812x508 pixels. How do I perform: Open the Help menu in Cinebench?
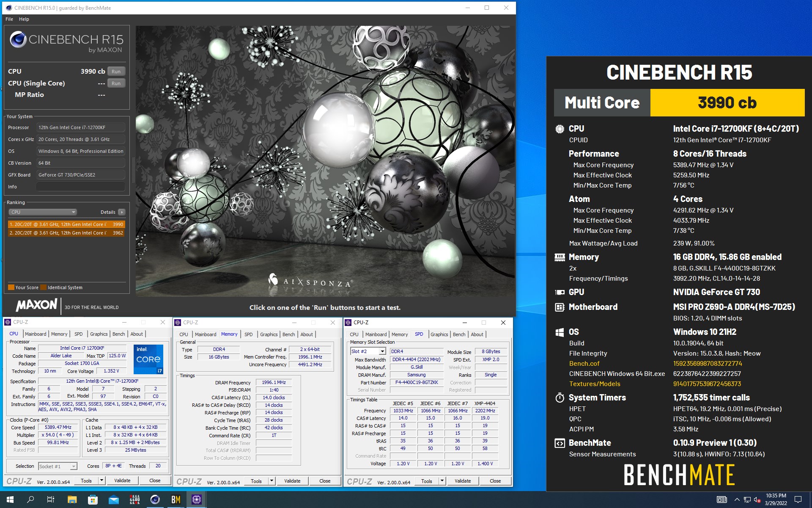click(x=24, y=19)
